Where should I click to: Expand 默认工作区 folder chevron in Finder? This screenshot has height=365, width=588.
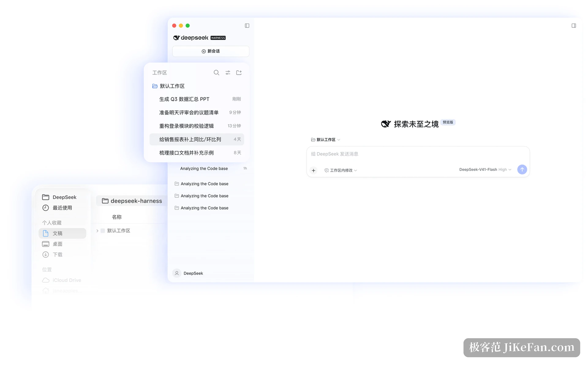(97, 231)
